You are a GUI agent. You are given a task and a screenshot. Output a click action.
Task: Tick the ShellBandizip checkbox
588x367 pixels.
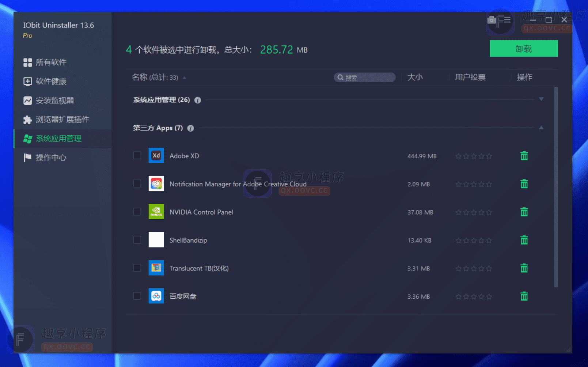137,240
